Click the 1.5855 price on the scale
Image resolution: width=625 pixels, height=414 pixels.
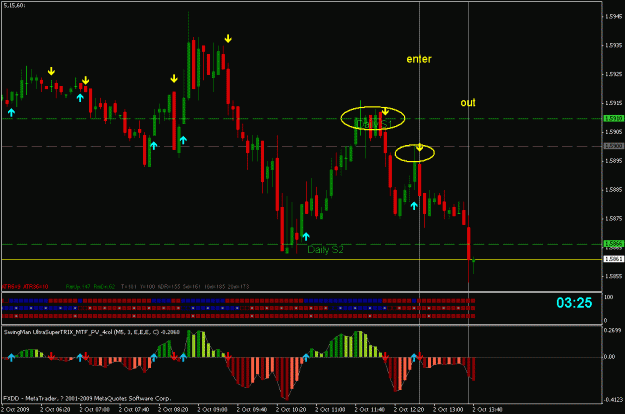pos(614,276)
